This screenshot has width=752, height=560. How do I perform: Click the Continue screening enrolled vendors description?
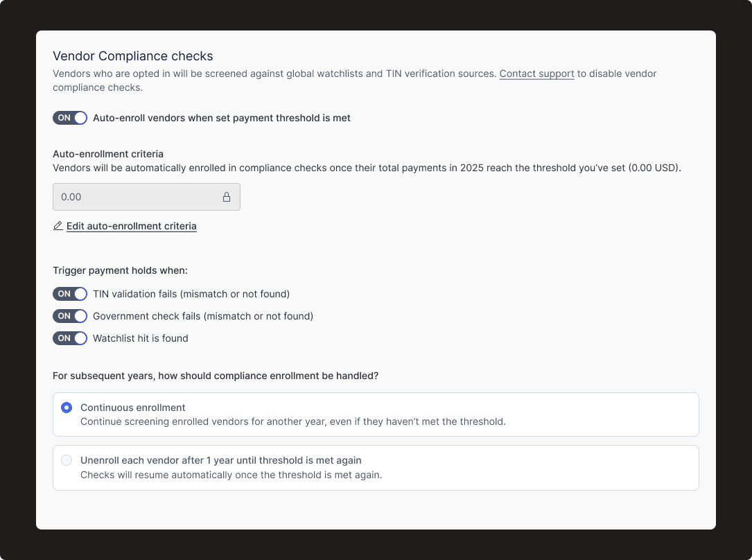click(293, 421)
